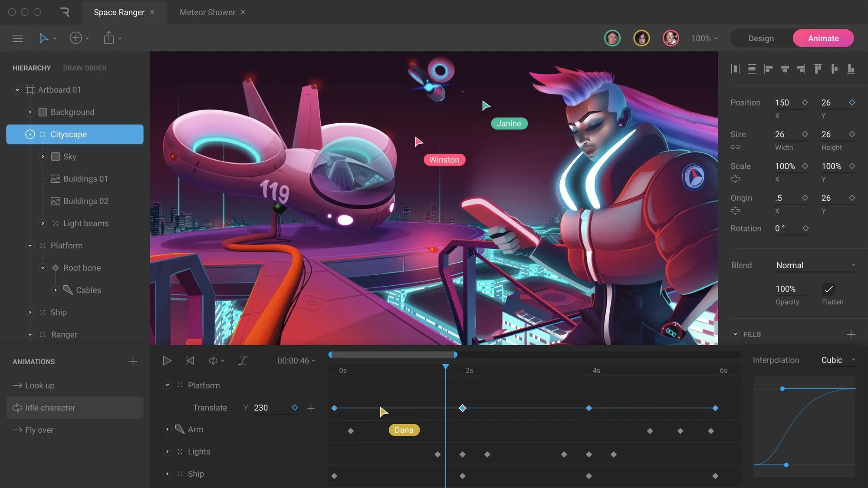Click the timeline work area range bar

click(x=393, y=355)
